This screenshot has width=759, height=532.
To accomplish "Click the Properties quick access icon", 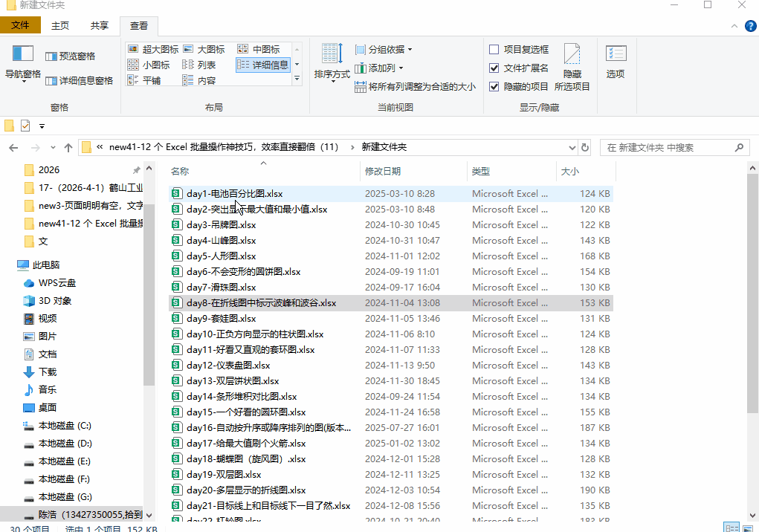I will pos(25,126).
